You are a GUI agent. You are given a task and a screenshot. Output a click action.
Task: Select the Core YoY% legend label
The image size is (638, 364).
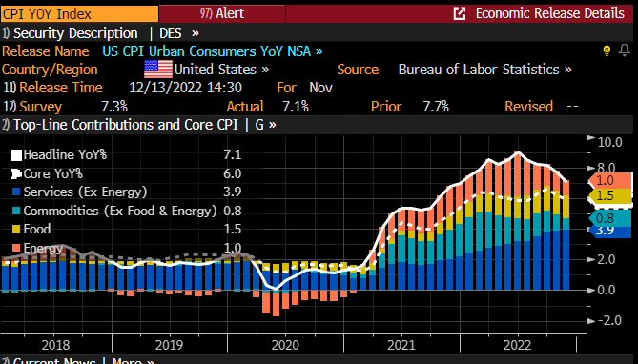52,173
